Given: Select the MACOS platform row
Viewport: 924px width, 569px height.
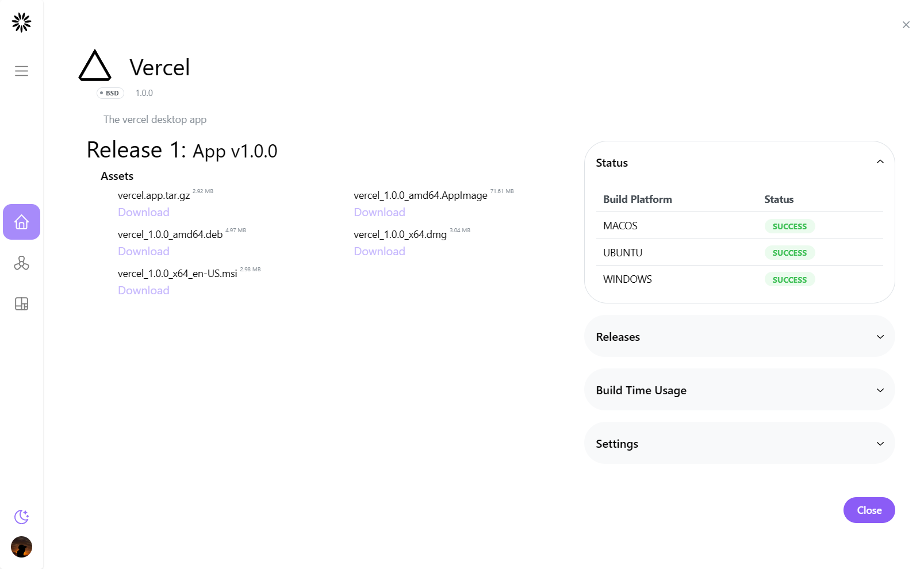Looking at the screenshot, I should [739, 226].
